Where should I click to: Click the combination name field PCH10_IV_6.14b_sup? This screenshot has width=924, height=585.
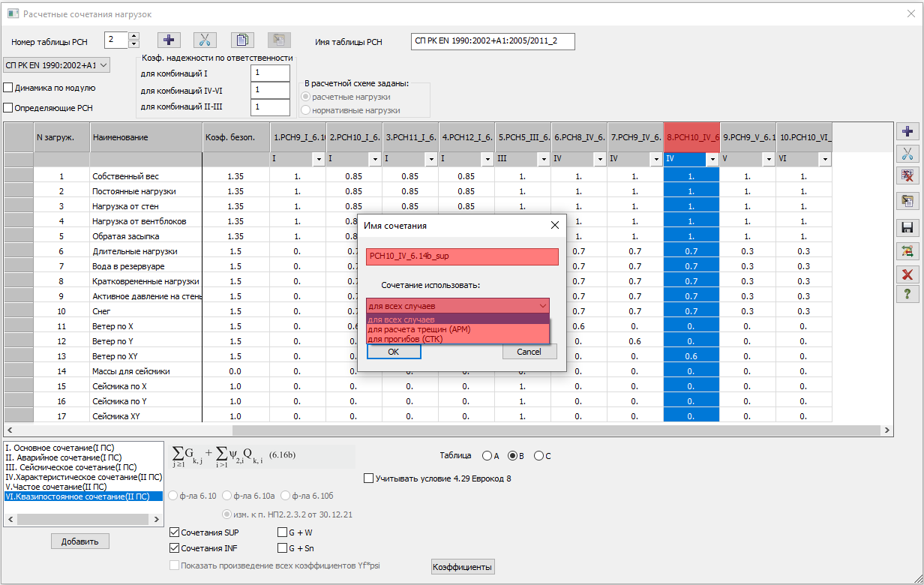point(462,256)
